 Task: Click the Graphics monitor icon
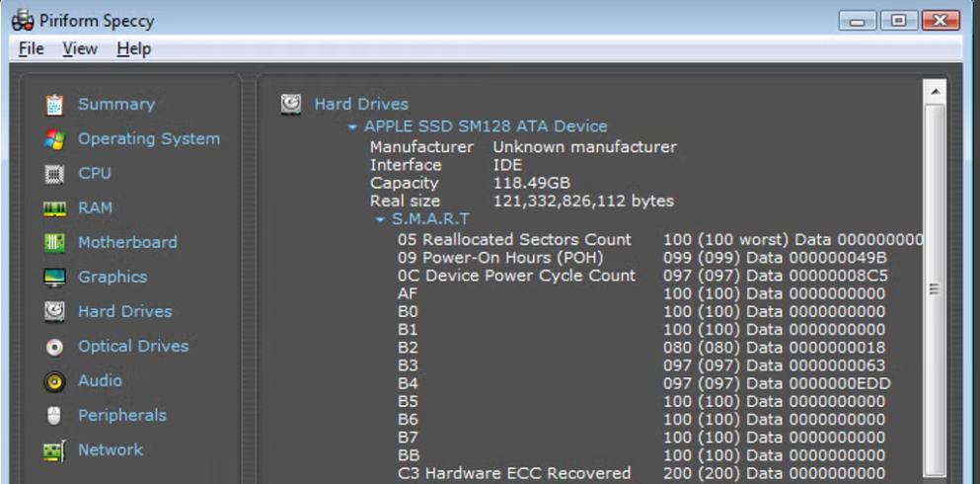54,277
